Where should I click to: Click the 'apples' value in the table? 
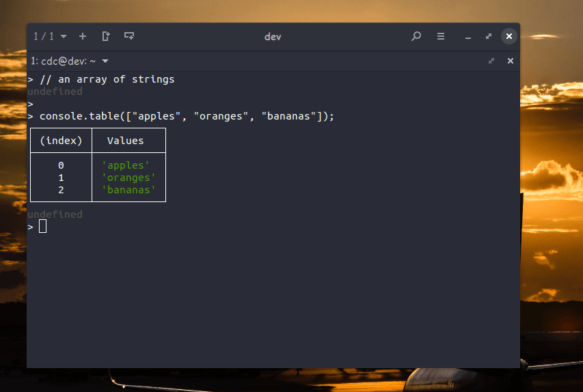tap(126, 165)
